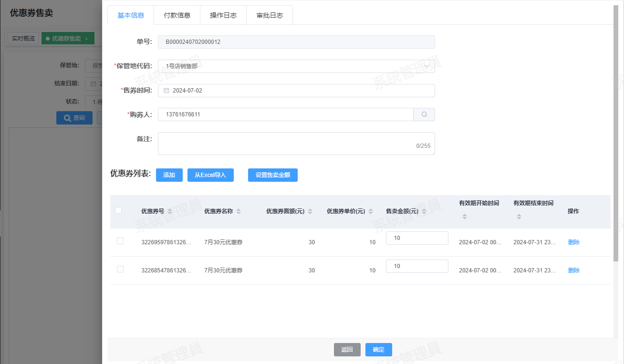Click 删除 link in first coupon row
This screenshot has height=364, width=624.
pyautogui.click(x=573, y=242)
